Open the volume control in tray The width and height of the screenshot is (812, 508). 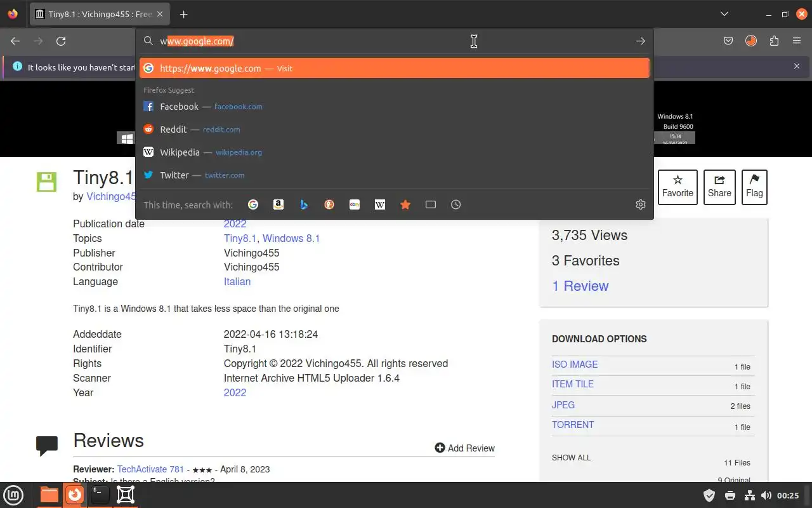point(766,495)
